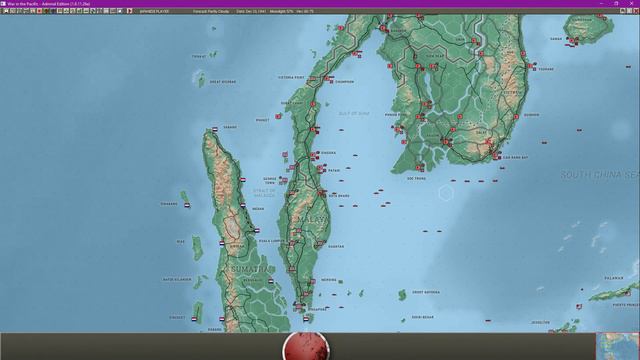640x360 pixels.
Task: Click the SUMATRA region label
Action: (250, 269)
